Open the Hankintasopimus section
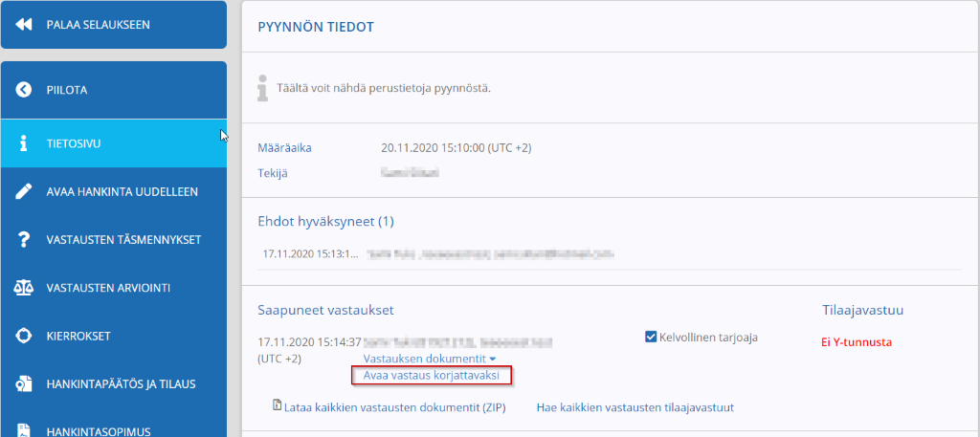This screenshot has width=980, height=437. point(114,425)
